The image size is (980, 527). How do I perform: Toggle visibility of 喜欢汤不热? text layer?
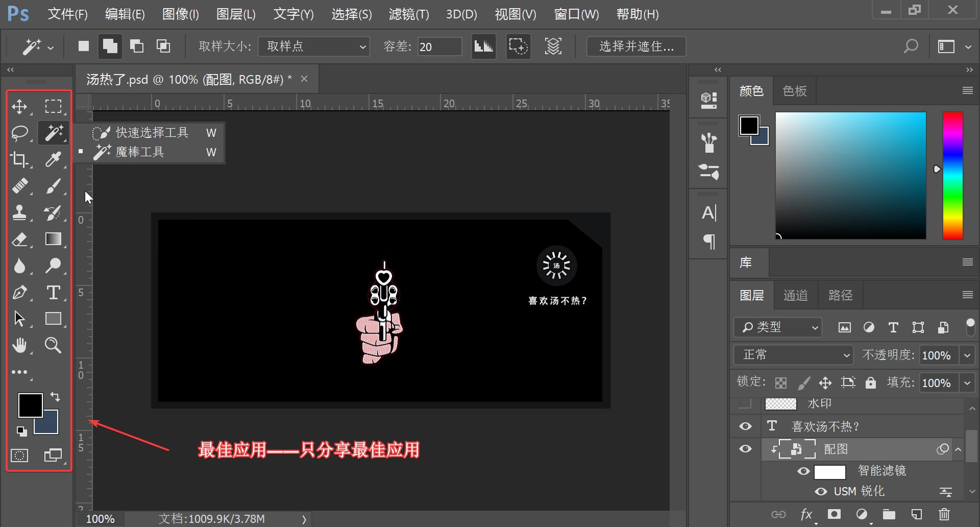(745, 425)
